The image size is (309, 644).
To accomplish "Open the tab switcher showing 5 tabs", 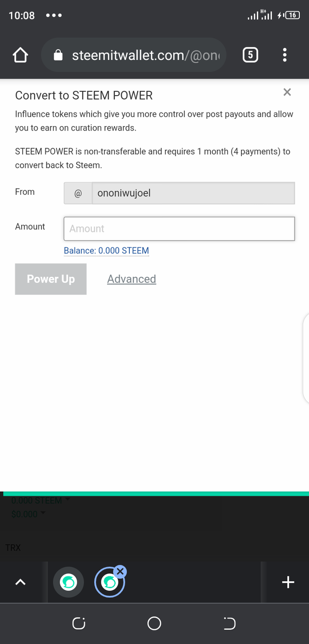I will click(x=250, y=55).
